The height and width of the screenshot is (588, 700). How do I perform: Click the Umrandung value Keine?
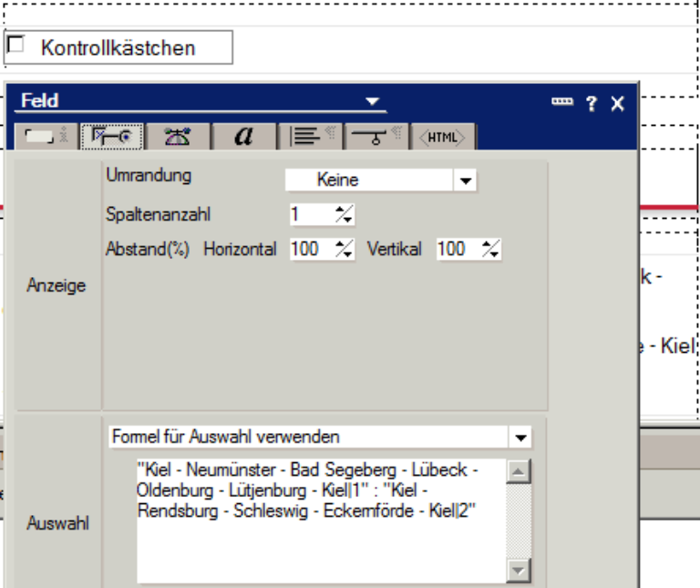(x=337, y=180)
